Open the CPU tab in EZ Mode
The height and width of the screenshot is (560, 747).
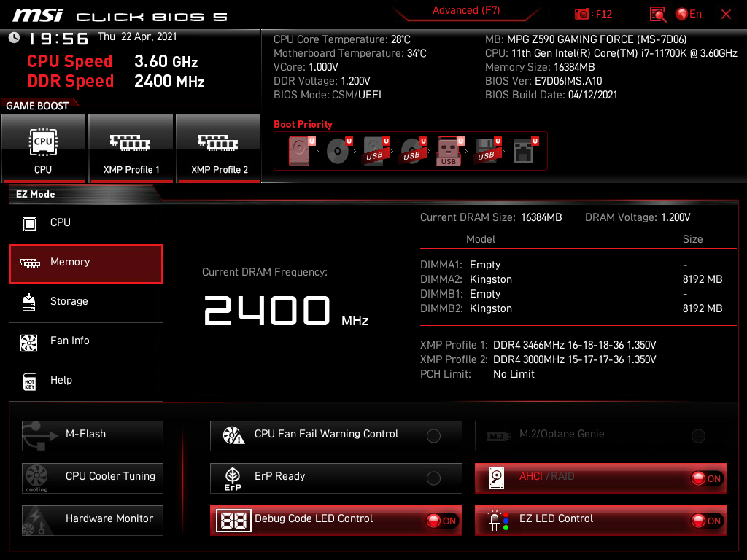86,223
